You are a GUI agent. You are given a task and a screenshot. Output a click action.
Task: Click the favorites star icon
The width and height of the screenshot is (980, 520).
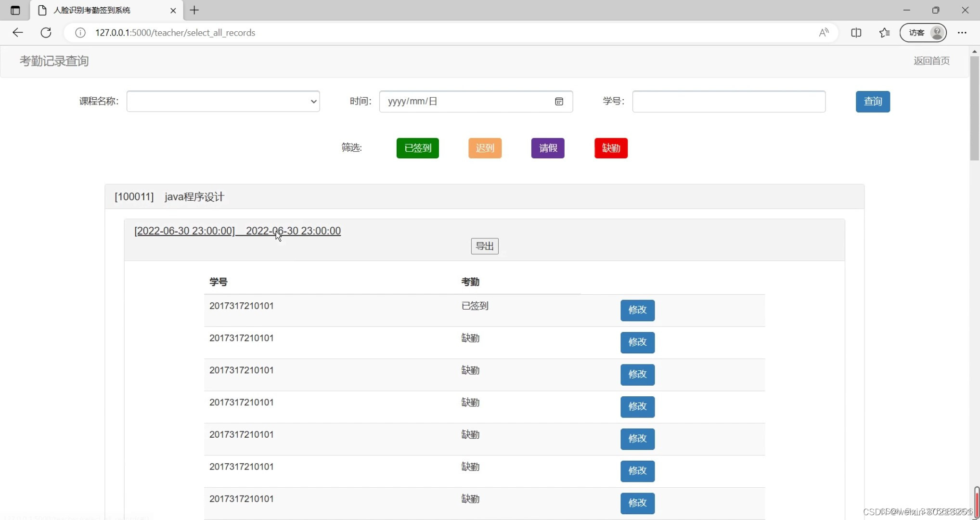(884, 33)
